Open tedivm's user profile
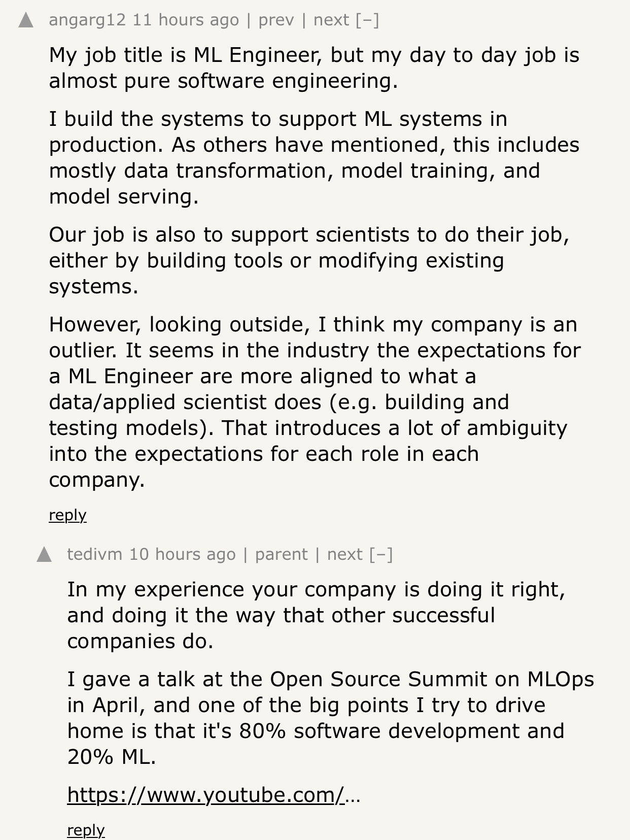 click(x=94, y=554)
